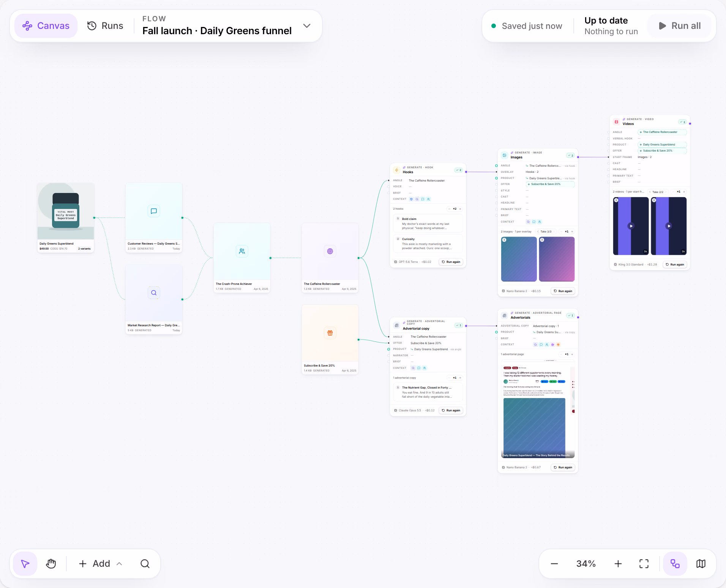Click the chat icon on Customer Reviews node

tap(154, 211)
